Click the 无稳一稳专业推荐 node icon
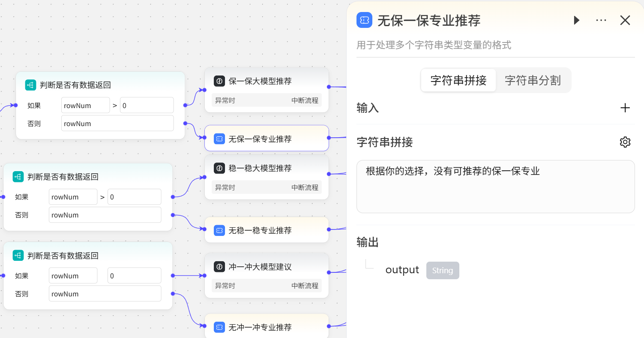Image resolution: width=644 pixels, height=338 pixels. (219, 230)
